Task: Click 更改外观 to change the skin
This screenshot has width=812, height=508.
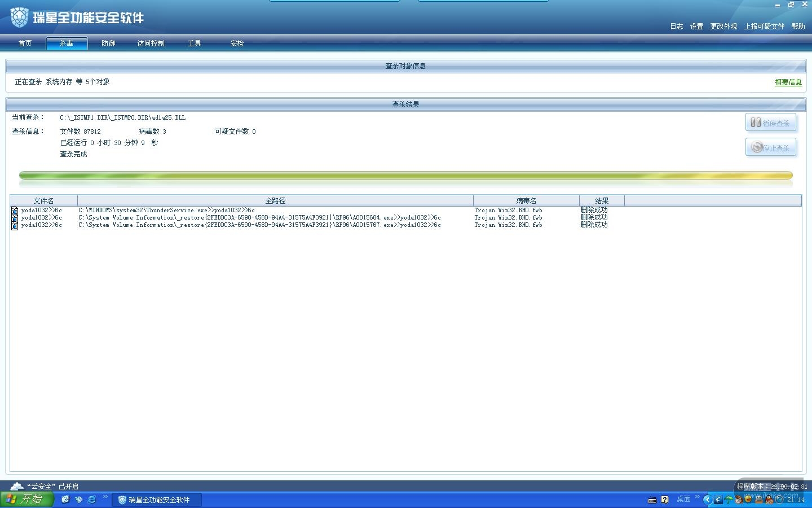Action: tap(724, 27)
